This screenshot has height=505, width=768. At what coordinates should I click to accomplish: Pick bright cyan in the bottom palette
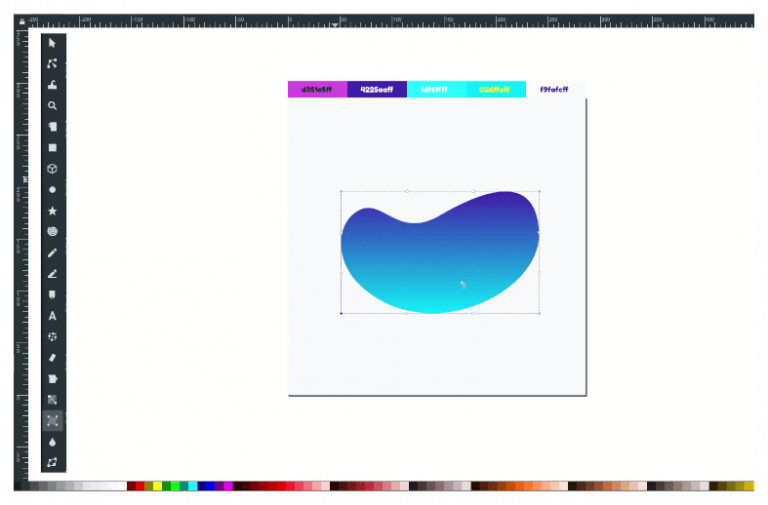(x=193, y=486)
